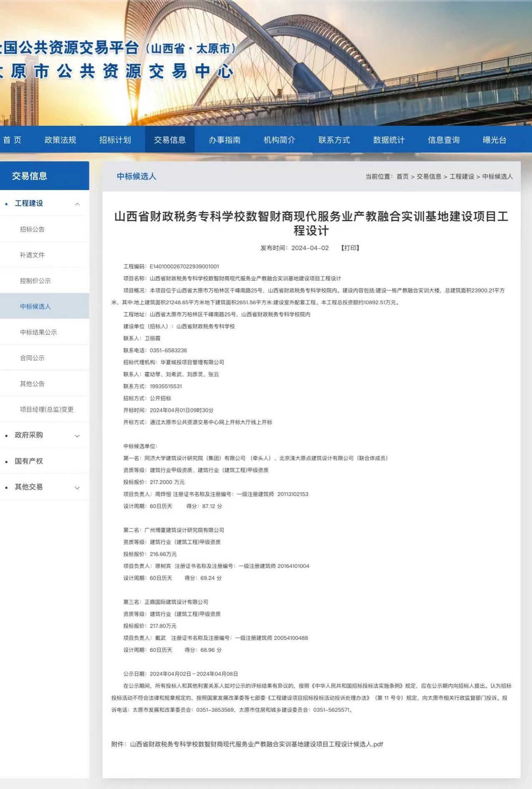Select 合同公示 from the sidebar

point(32,358)
